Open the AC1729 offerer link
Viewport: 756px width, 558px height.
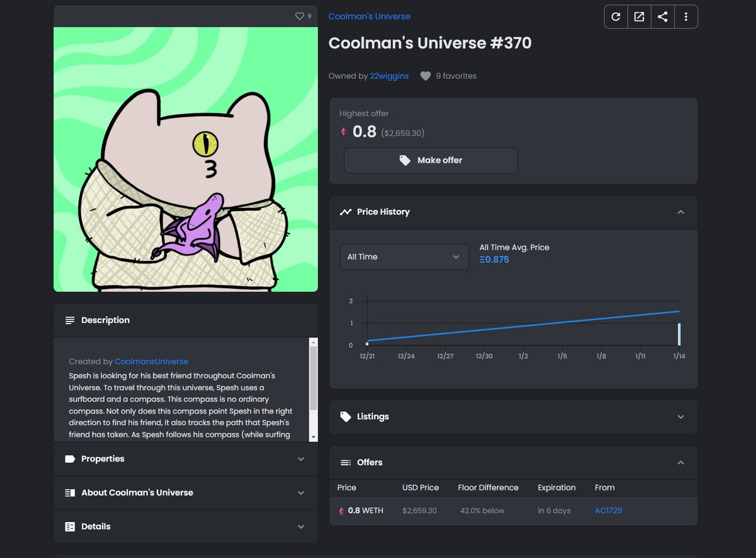[608, 511]
